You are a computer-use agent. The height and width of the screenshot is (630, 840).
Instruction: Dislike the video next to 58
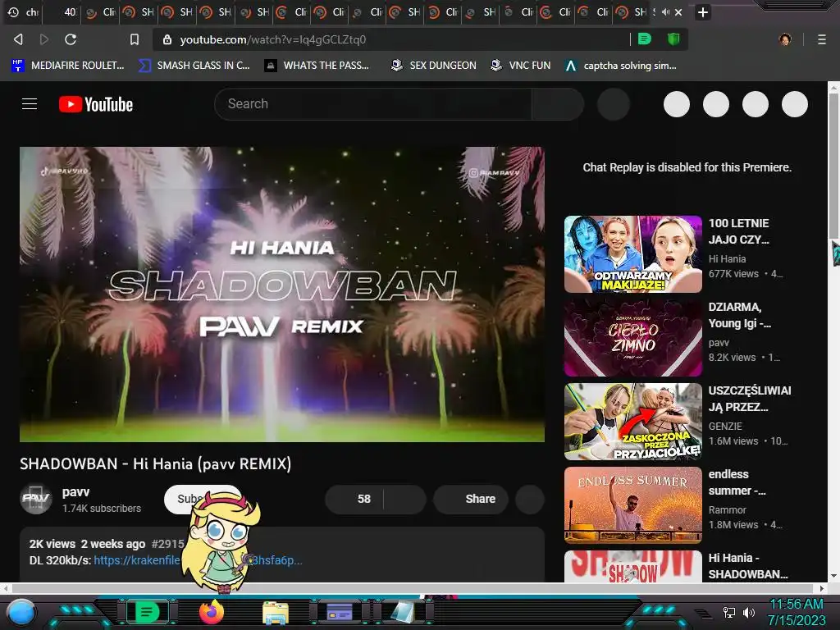point(405,499)
